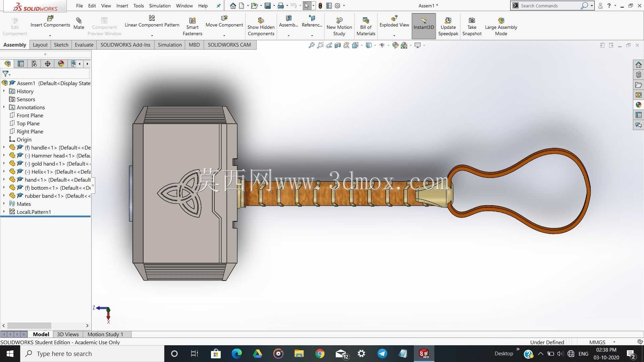Start a New Motion Study
The width and height of the screenshot is (644, 362).
click(339, 26)
